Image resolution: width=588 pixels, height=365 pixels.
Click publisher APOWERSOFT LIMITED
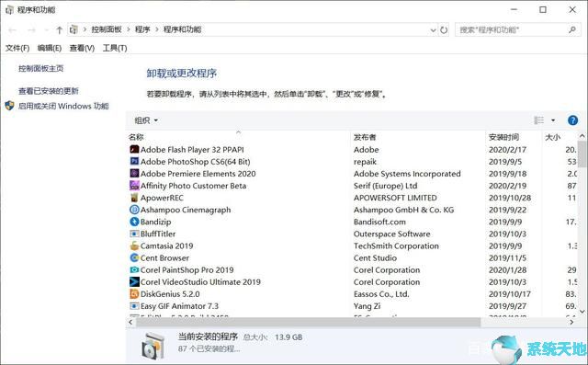[395, 198]
